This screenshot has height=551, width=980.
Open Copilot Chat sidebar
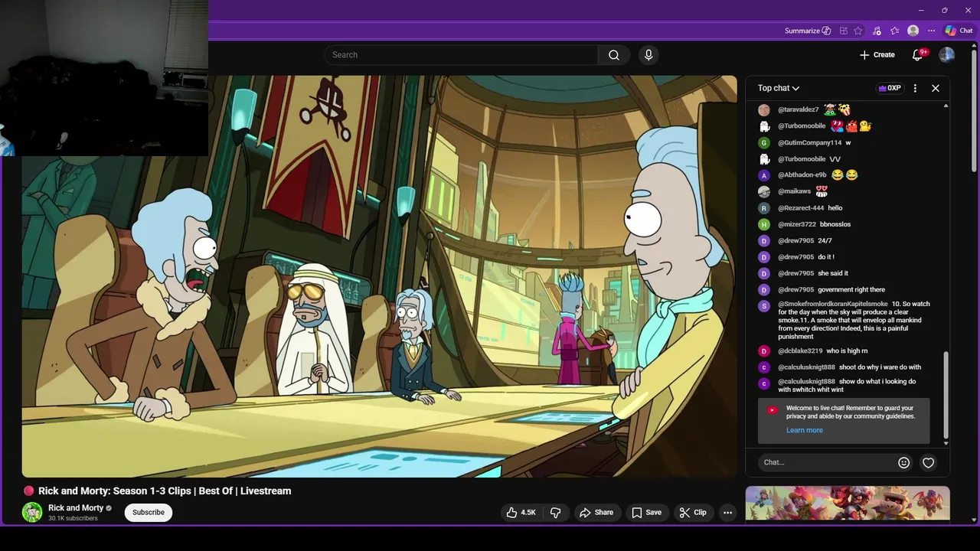[959, 31]
